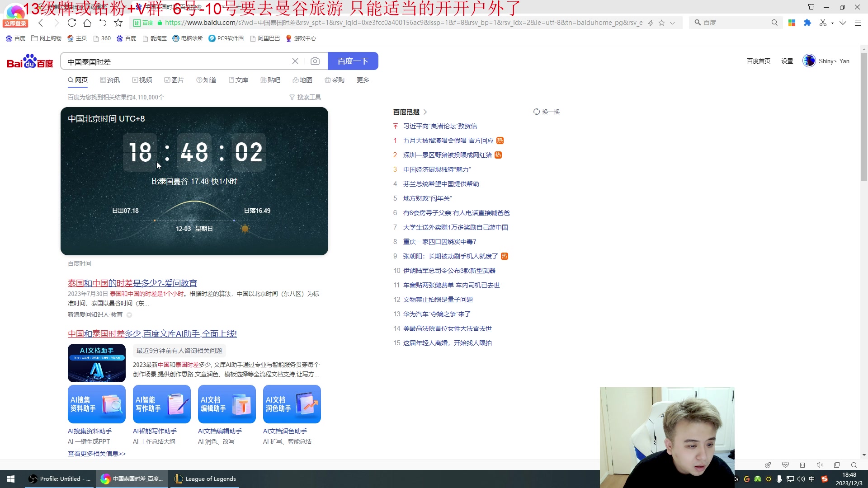Click the trash icon in the status bar
868x488 pixels.
pyautogui.click(x=802, y=465)
